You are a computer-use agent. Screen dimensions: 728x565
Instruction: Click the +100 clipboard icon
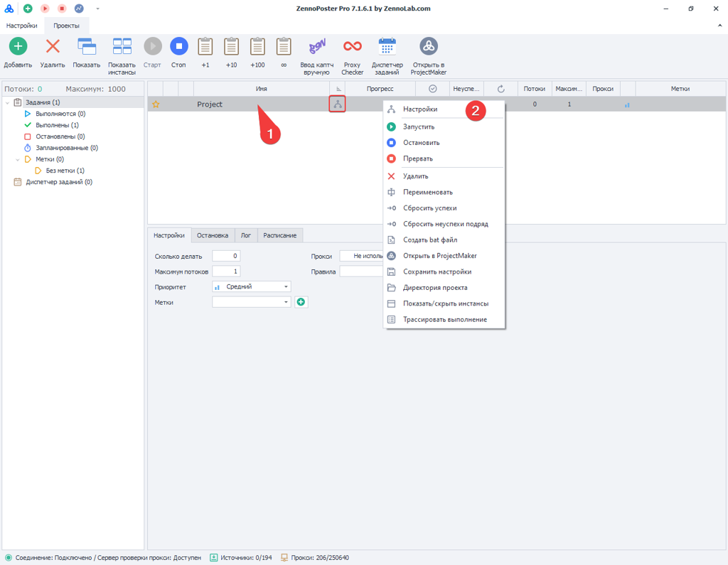tap(257, 47)
